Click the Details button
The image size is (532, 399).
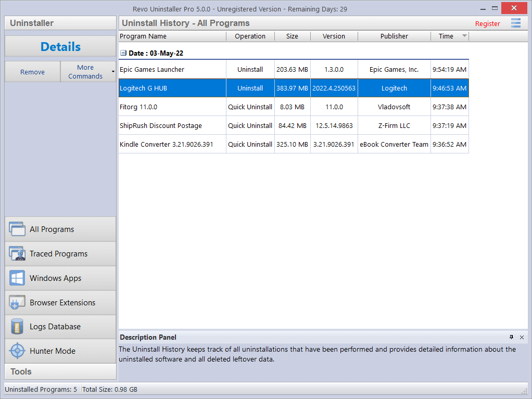(60, 46)
